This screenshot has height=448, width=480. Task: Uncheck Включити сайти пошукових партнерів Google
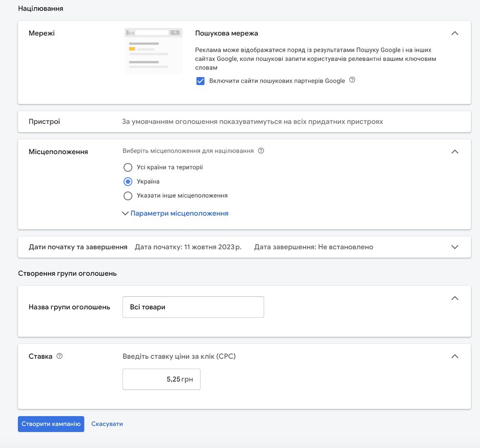pyautogui.click(x=201, y=81)
